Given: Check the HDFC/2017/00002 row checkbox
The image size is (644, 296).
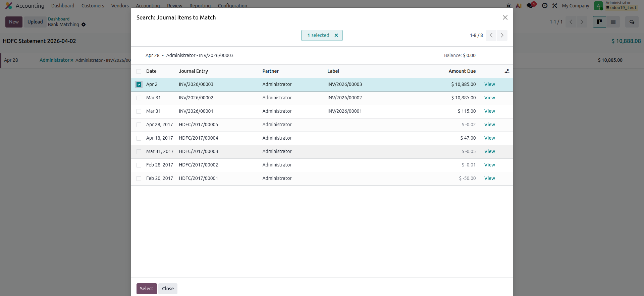Looking at the screenshot, I should (x=139, y=165).
